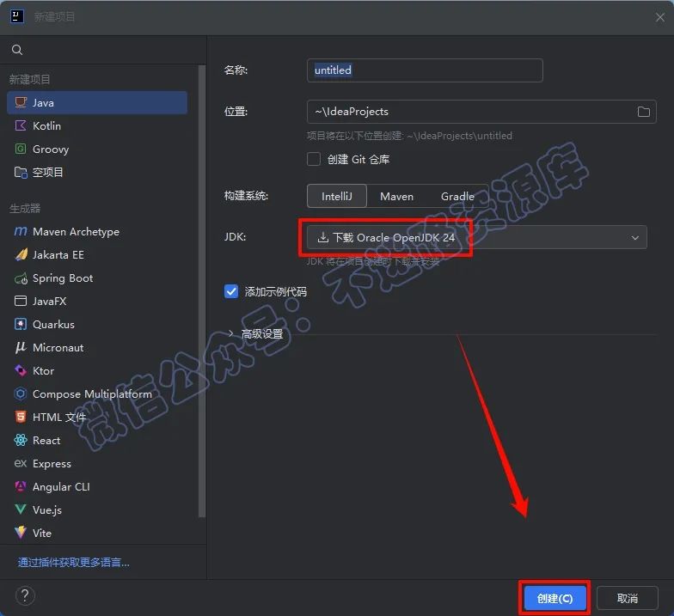Switch build system to Maven
Viewport: 674px width, 616px height.
pyautogui.click(x=397, y=196)
